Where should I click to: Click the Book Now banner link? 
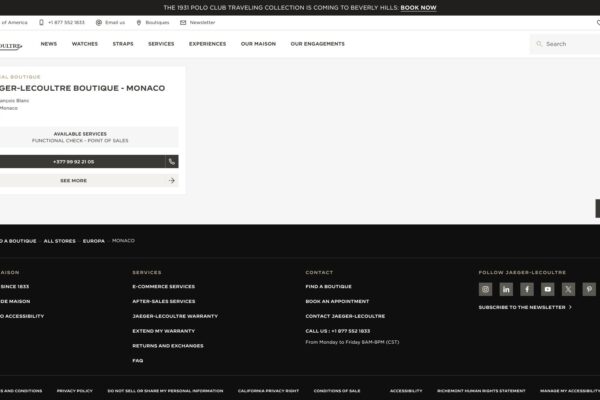(x=418, y=8)
